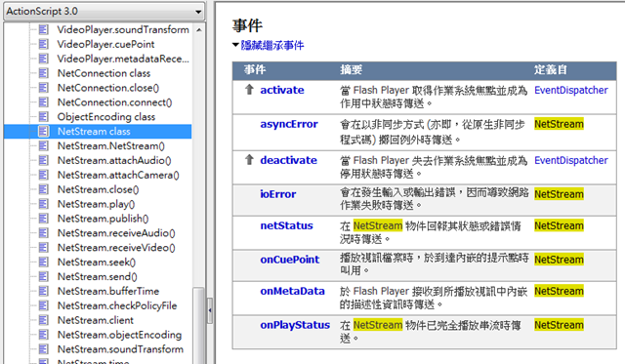This screenshot has height=364, width=625.
Task: Open the ioError event link
Action: click(277, 194)
